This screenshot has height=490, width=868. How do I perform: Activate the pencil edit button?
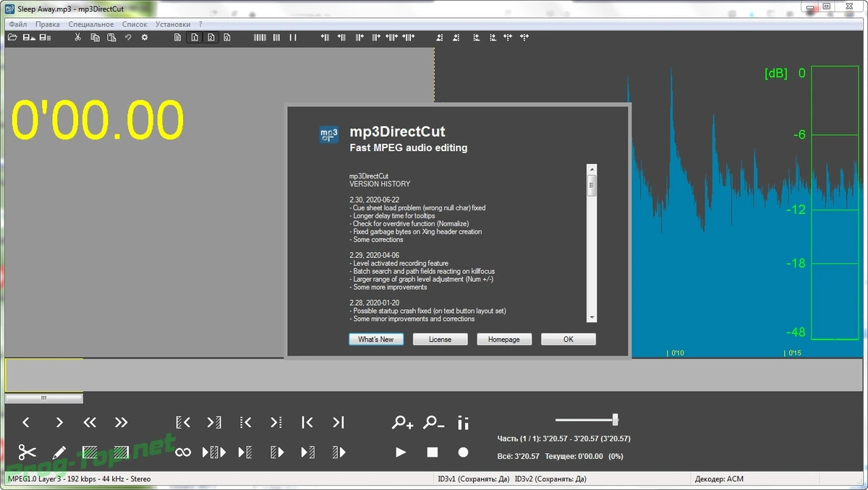point(59,452)
